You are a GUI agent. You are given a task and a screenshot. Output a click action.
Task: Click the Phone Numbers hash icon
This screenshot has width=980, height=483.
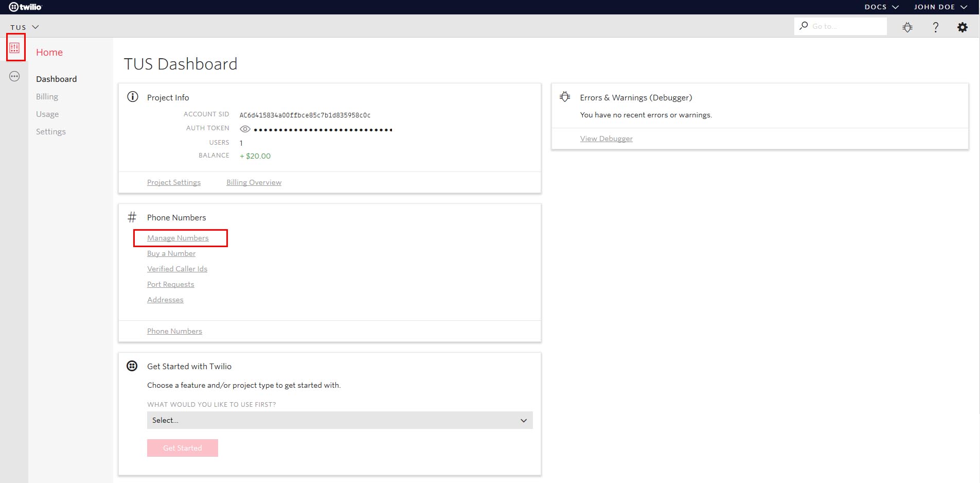tap(132, 217)
